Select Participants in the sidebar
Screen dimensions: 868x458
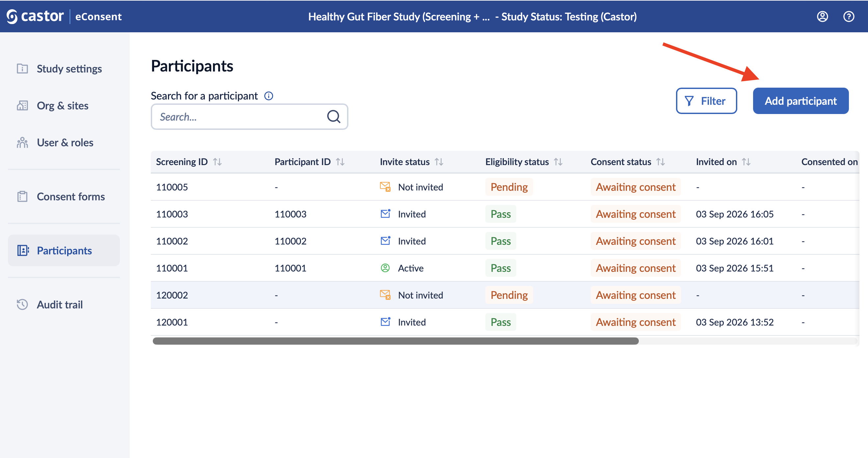64,250
